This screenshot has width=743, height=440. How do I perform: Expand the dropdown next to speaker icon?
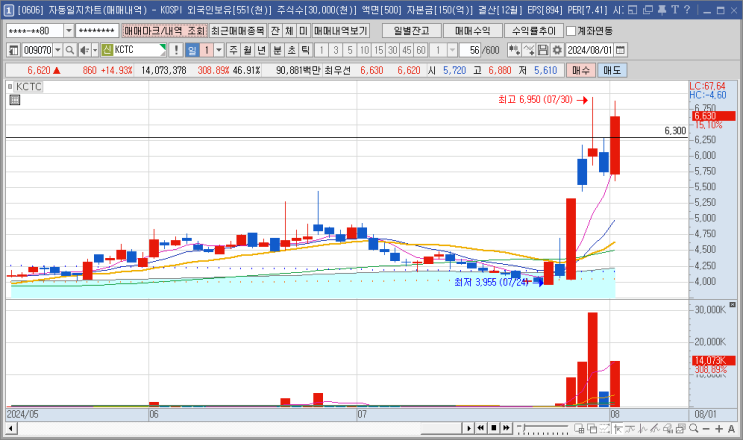coord(95,50)
